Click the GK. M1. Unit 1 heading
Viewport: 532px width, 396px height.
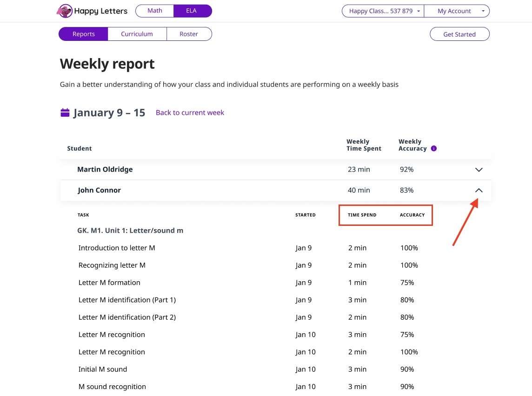(130, 231)
